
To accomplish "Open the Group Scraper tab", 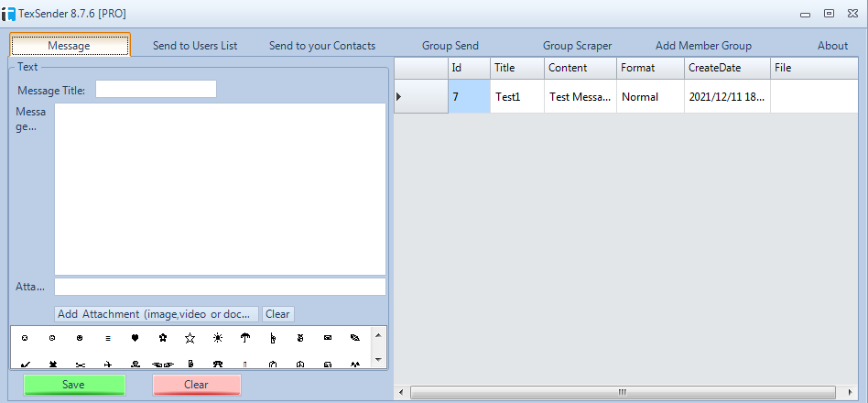I will (578, 46).
